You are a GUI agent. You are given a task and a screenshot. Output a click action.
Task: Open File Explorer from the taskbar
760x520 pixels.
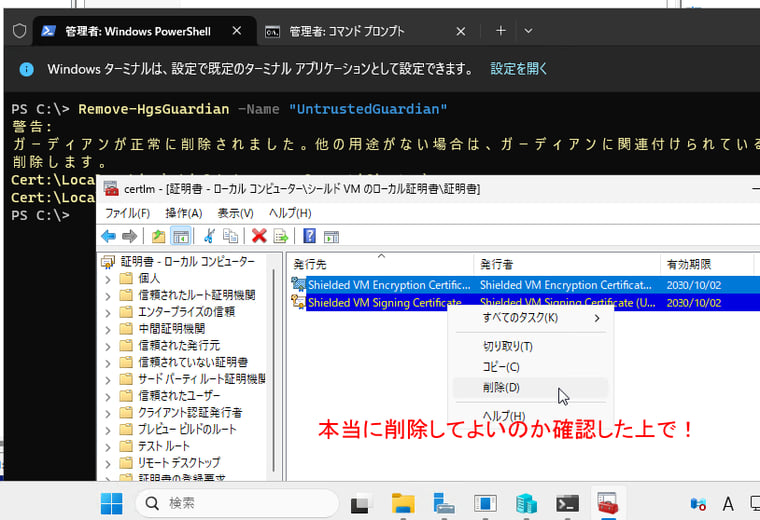[x=403, y=504]
